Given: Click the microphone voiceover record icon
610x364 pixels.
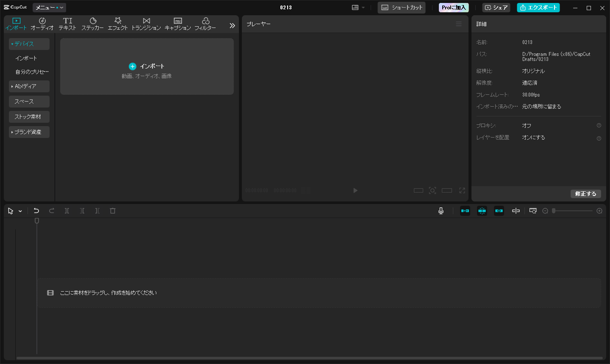Looking at the screenshot, I should 441,211.
